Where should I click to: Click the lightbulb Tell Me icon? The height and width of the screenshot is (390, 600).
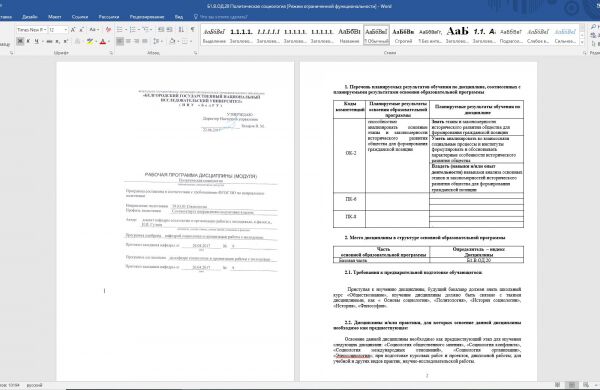pyautogui.click(x=196, y=17)
